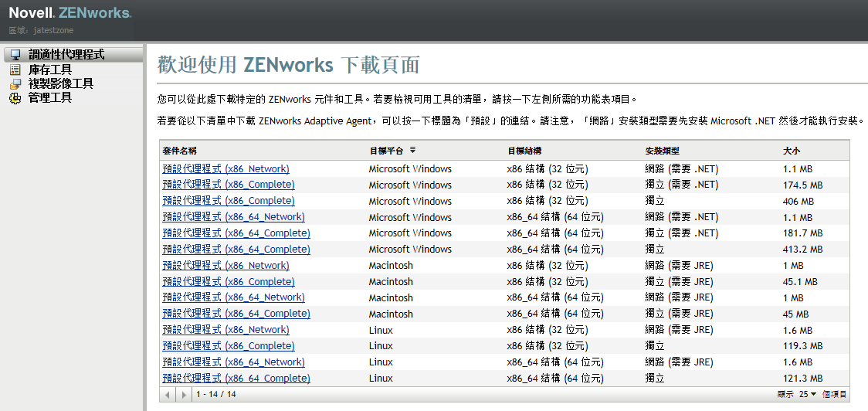868x411 pixels.
Task: Click the Linux cell in the 121.3 MB row
Action: click(381, 379)
